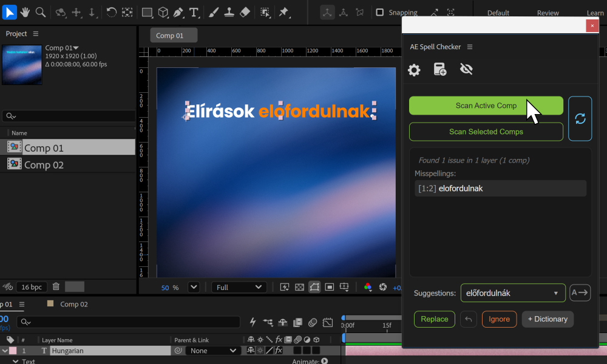Toggle the crossed-out eye icon in Spell Checker
This screenshot has width=607, height=364.
(x=466, y=69)
